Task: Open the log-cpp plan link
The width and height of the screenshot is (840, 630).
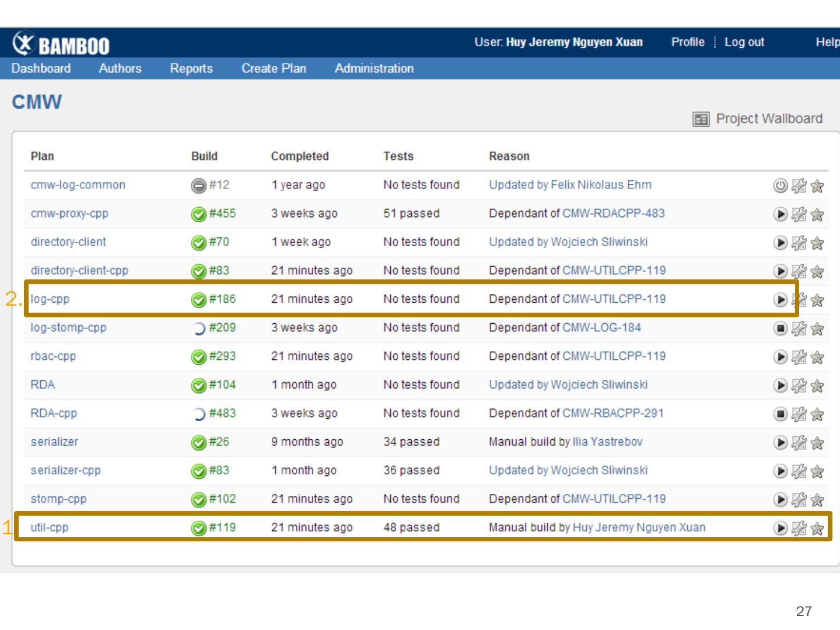Action: click(50, 299)
